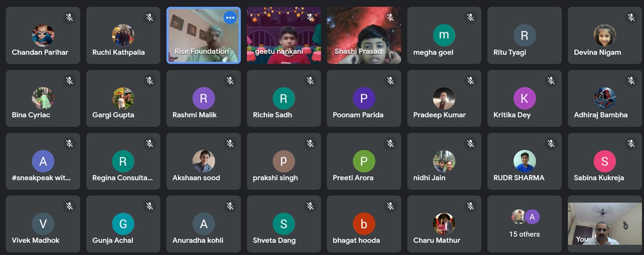Image resolution: width=644 pixels, height=255 pixels.
Task: Open the three-dot options on Rise Foundation tile
Action: (x=230, y=18)
